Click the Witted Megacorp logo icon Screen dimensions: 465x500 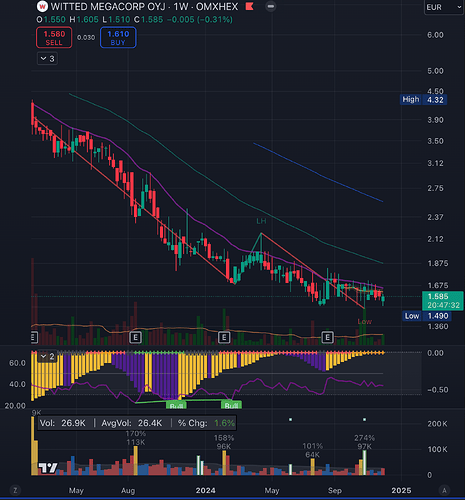(x=42, y=6)
